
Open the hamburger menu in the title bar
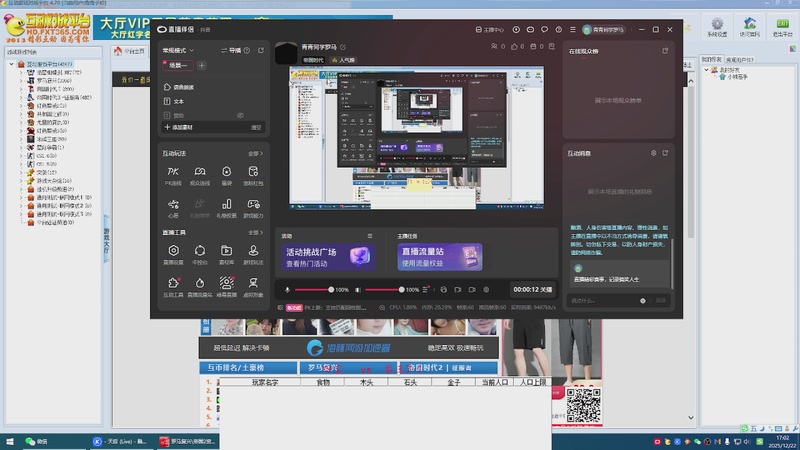click(572, 30)
